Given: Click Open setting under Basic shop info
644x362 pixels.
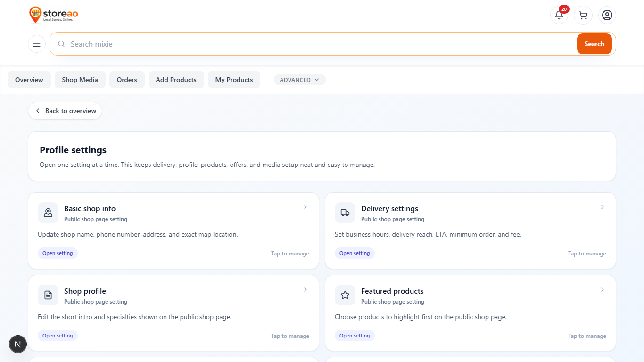Looking at the screenshot, I should (x=58, y=253).
